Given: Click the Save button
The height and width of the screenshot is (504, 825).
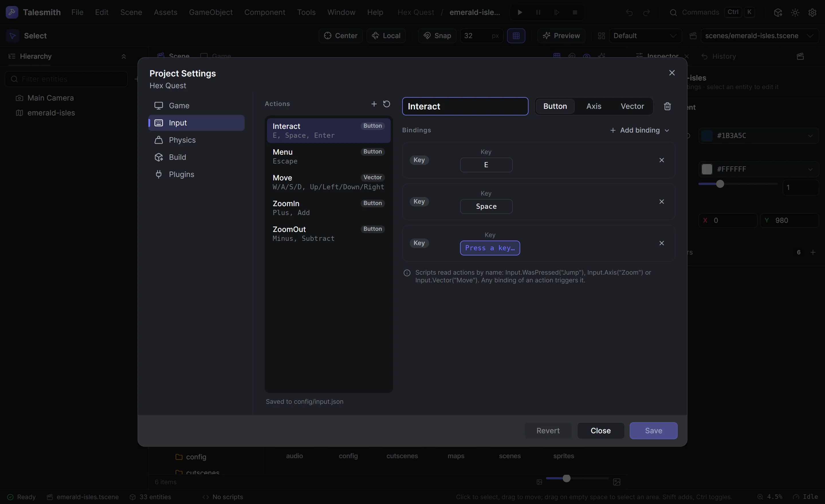Looking at the screenshot, I should coord(653,431).
